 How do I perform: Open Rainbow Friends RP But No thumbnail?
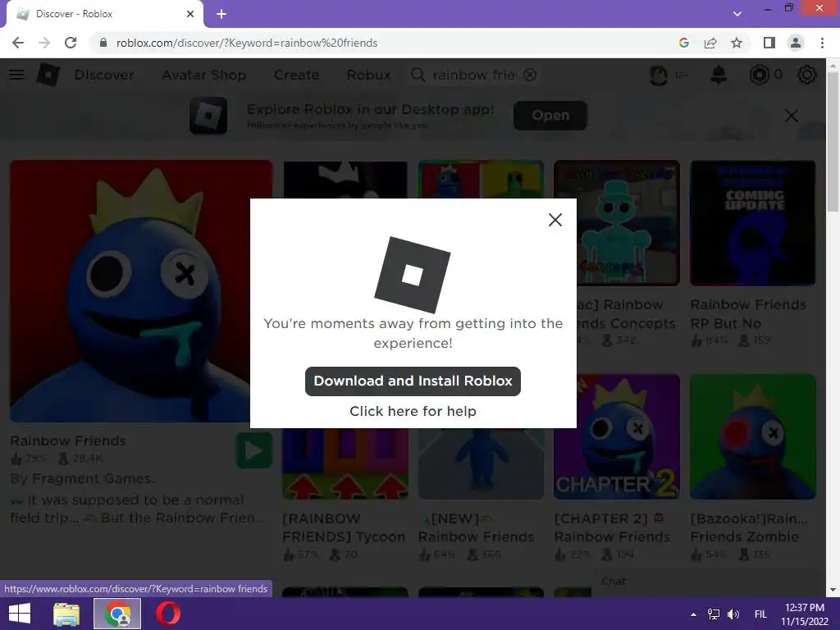point(753,223)
